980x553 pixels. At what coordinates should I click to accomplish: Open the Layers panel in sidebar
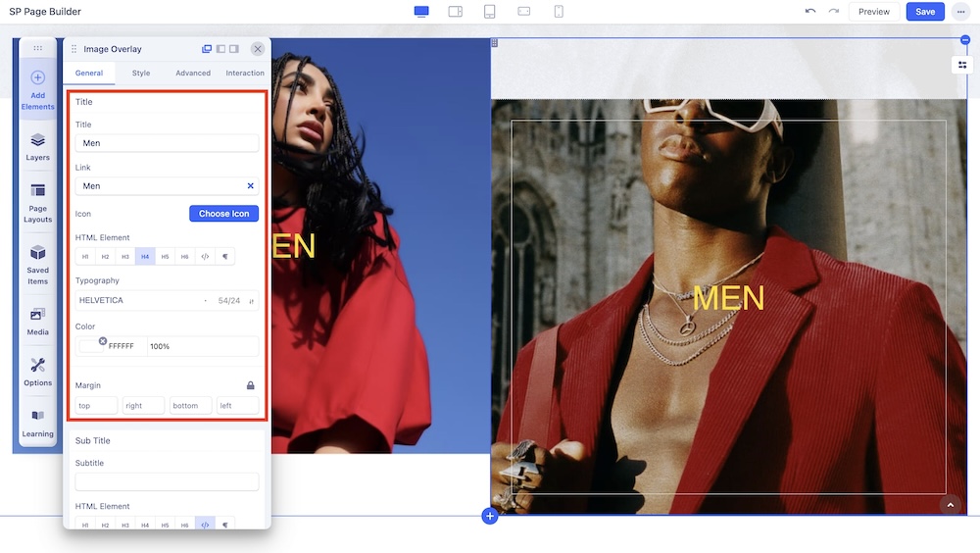(x=37, y=145)
